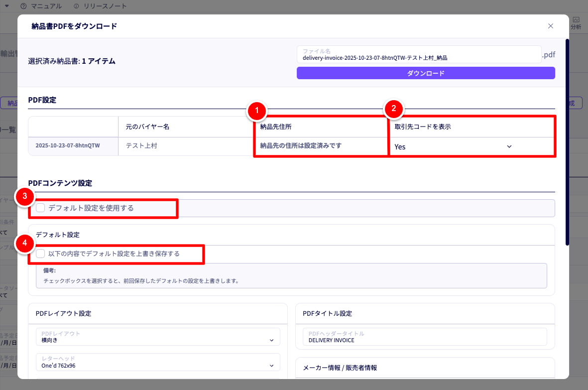Enable デフォルト設定を使用する checkbox
The image size is (588, 390).
pos(40,208)
